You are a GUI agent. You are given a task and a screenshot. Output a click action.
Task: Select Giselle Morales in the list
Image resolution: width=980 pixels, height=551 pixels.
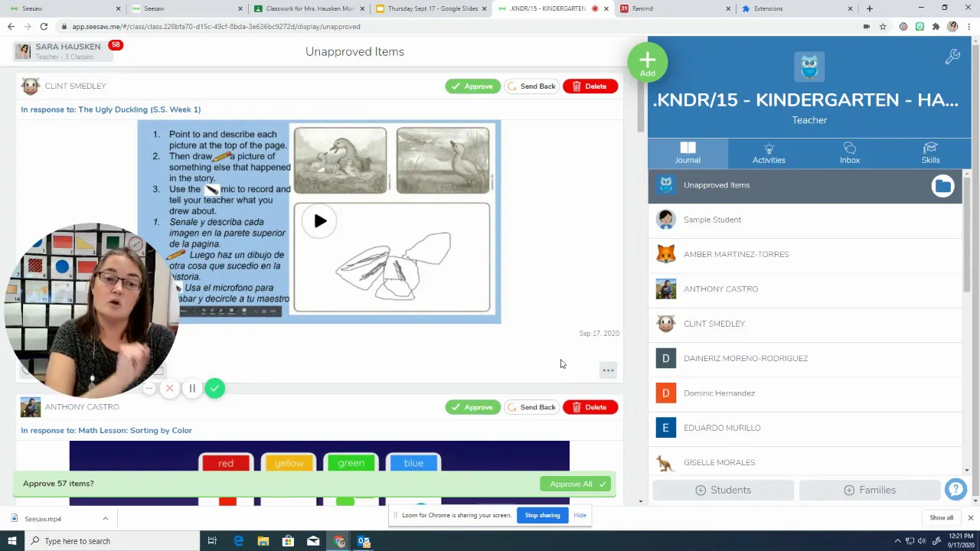(805, 462)
